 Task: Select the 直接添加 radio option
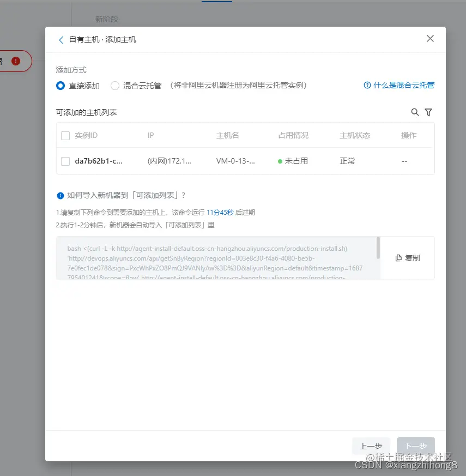[60, 86]
